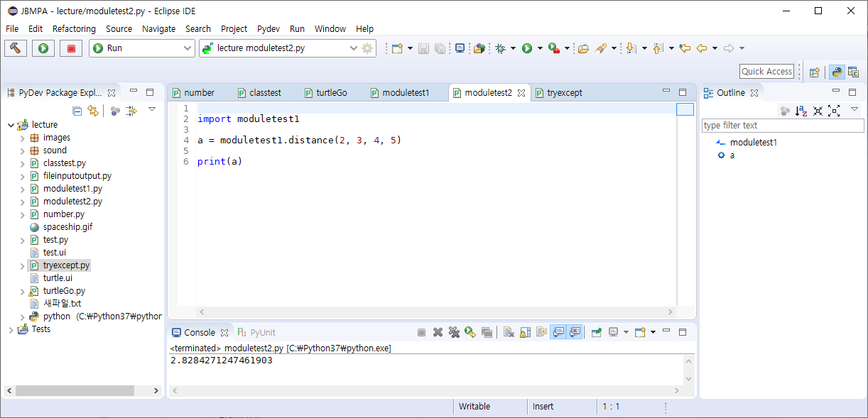Viewport: 868px width, 418px height.
Task: Click the red Stop launch button
Action: (x=71, y=48)
